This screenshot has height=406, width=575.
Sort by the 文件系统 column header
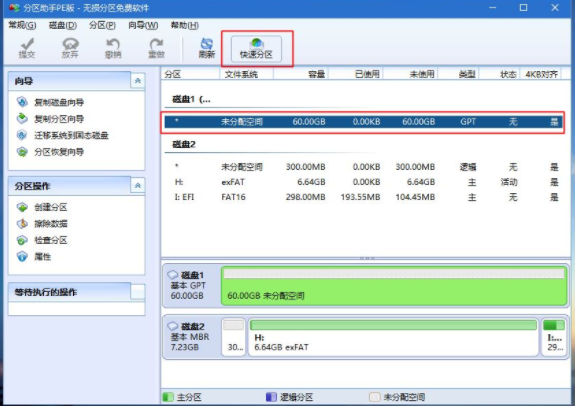click(x=246, y=74)
